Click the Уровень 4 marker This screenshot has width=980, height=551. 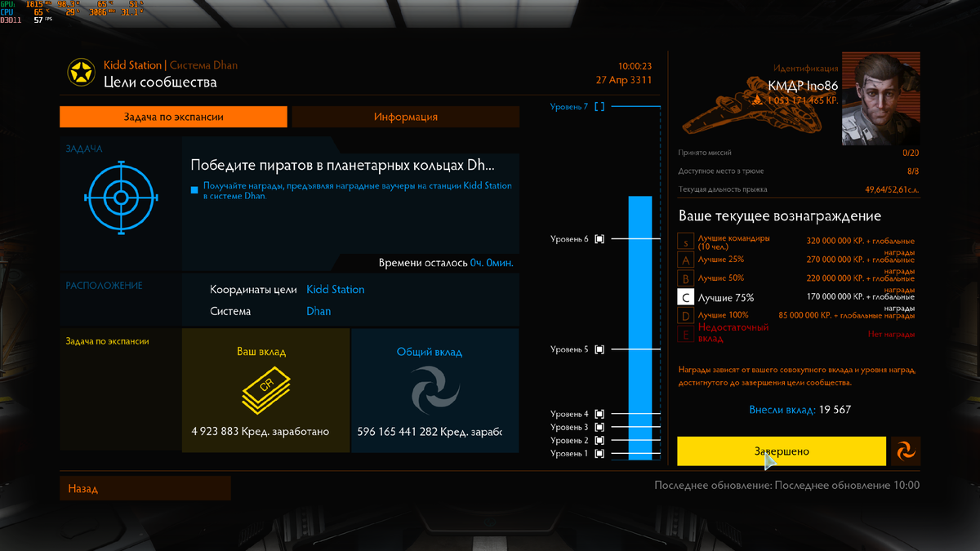click(x=600, y=414)
